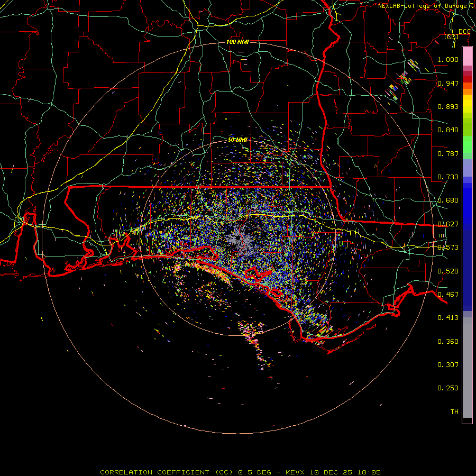Click the 0.893 color scale value
476x476 pixels.
(x=448, y=106)
